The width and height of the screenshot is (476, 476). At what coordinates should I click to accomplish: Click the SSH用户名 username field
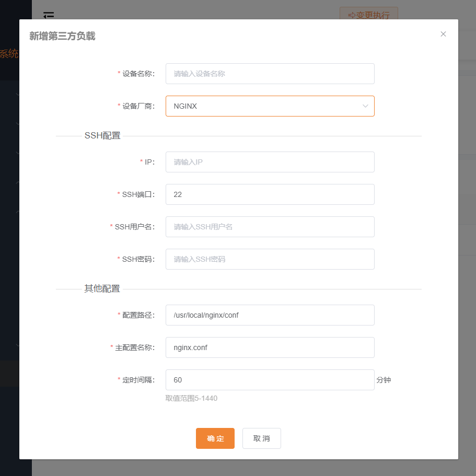coord(270,227)
